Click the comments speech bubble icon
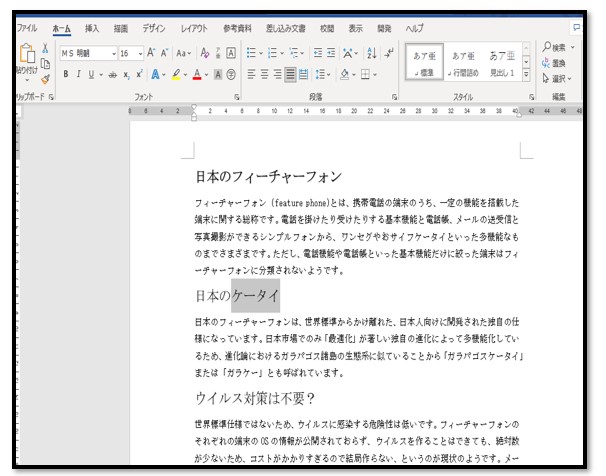 click(576, 28)
